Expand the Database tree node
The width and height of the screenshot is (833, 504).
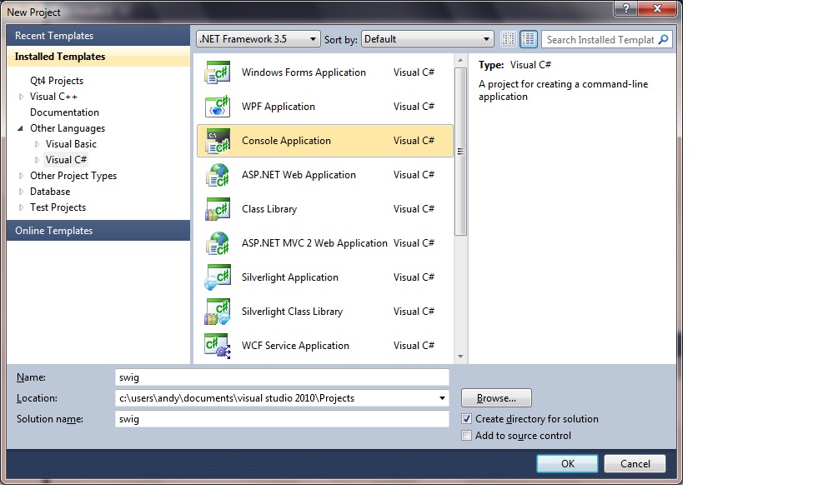point(21,192)
